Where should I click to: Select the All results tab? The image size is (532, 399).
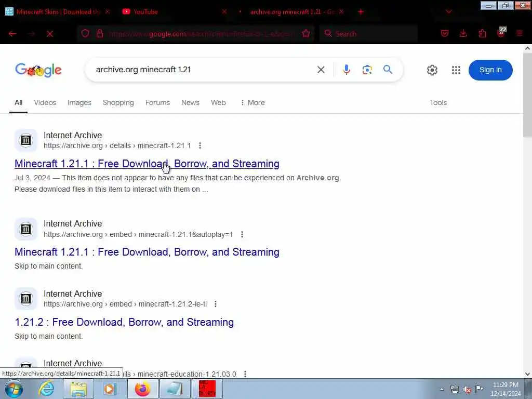(x=18, y=102)
